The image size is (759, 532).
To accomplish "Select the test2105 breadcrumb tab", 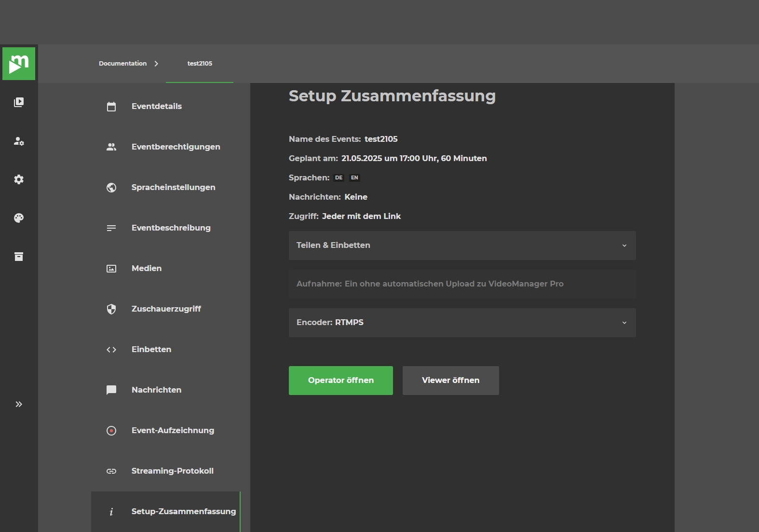I will click(x=200, y=64).
